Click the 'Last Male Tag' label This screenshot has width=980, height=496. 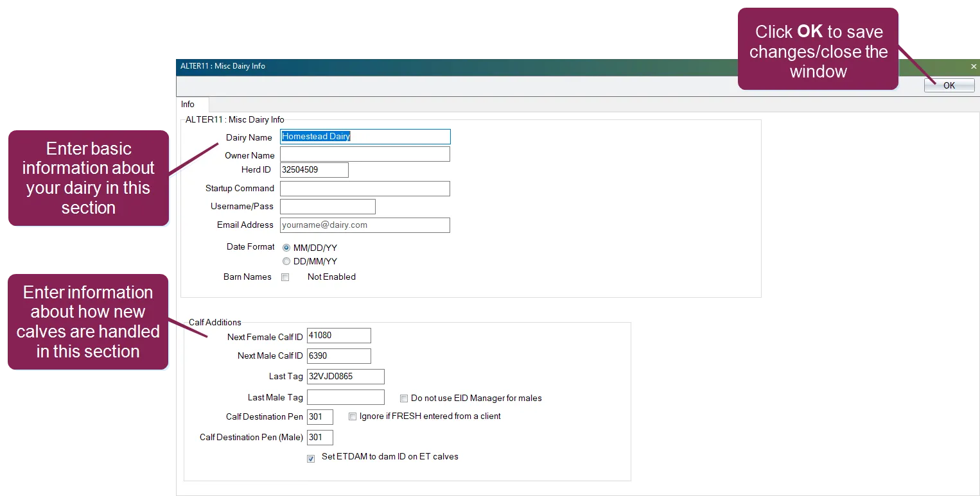(x=276, y=398)
